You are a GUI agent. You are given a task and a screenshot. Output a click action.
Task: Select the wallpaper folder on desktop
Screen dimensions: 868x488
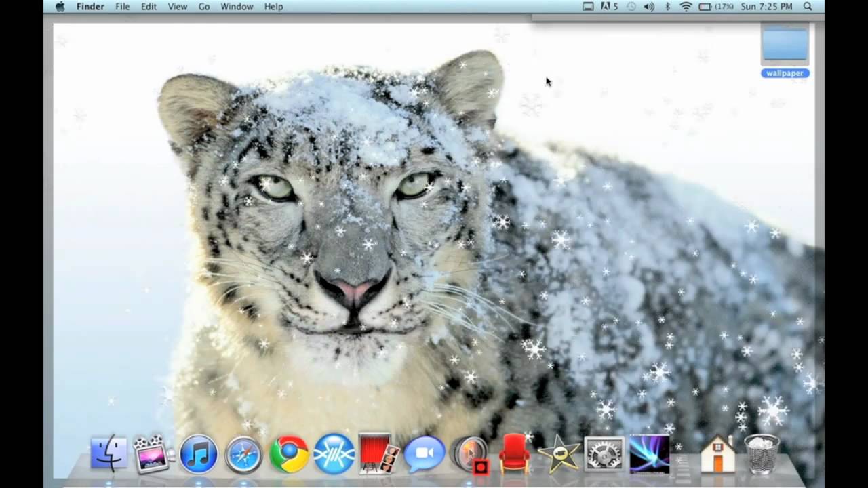(785, 50)
